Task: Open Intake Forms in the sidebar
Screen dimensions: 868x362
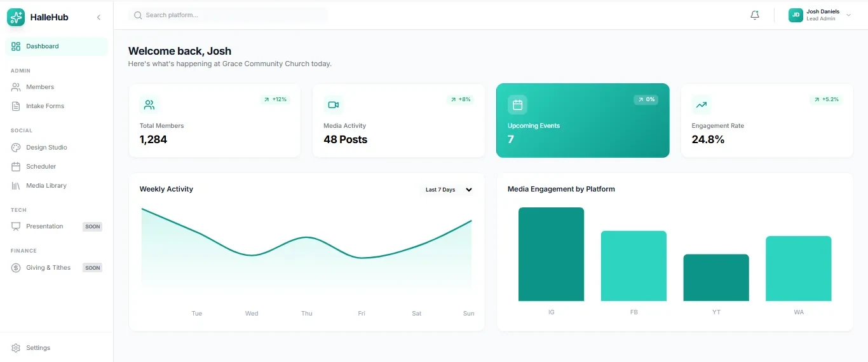Action: click(x=57, y=106)
